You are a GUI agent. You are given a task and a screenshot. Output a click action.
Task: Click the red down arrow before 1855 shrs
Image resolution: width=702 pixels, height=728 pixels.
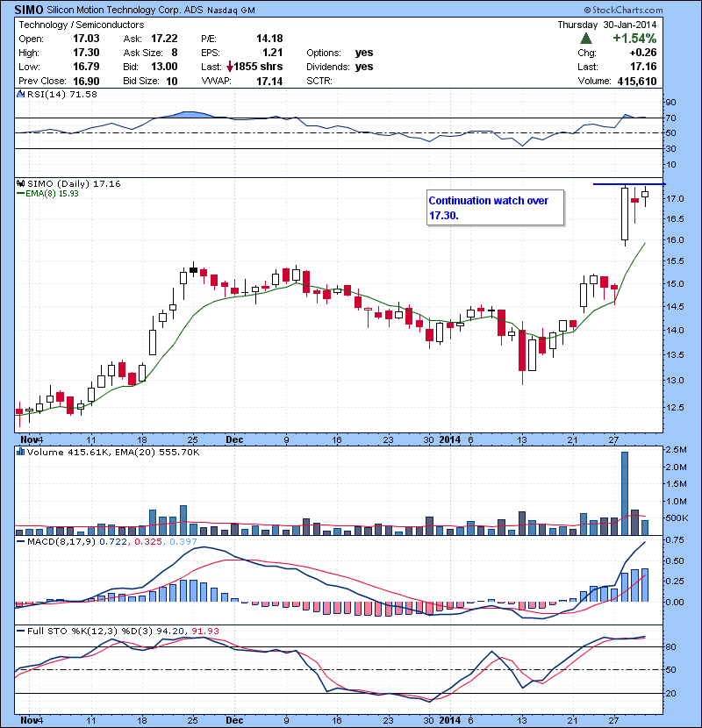230,67
